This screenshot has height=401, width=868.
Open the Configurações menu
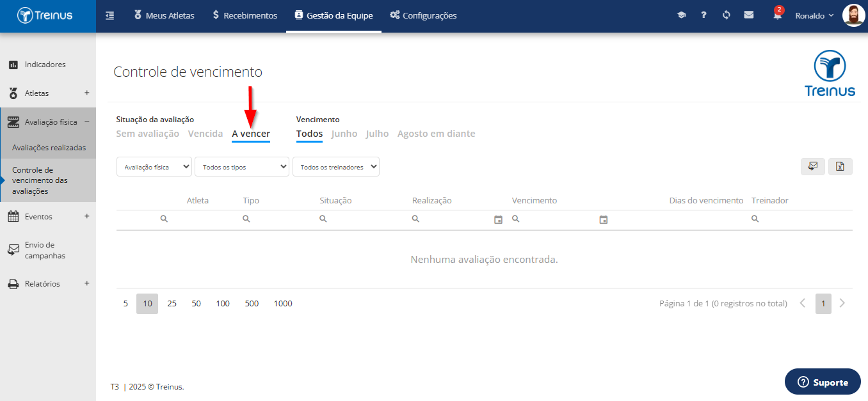click(x=423, y=15)
